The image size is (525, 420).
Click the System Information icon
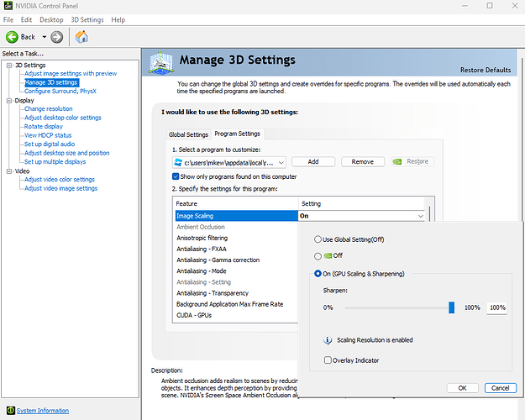(x=9, y=411)
